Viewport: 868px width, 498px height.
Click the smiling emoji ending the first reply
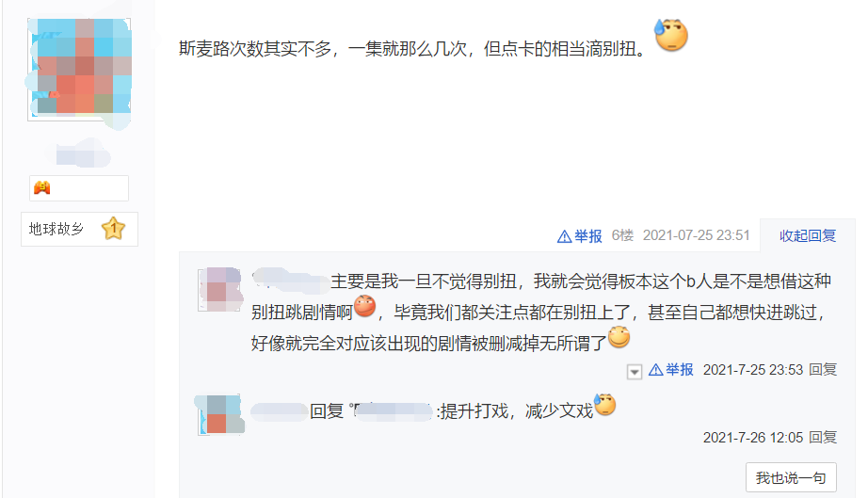pos(619,337)
